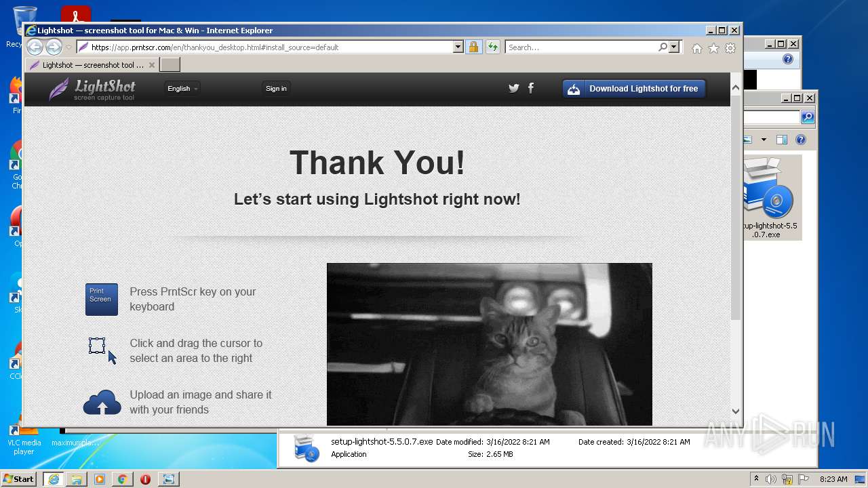The height and width of the screenshot is (488, 868).
Task: Click the Help icon in Explorer toolbar
Action: point(801,140)
